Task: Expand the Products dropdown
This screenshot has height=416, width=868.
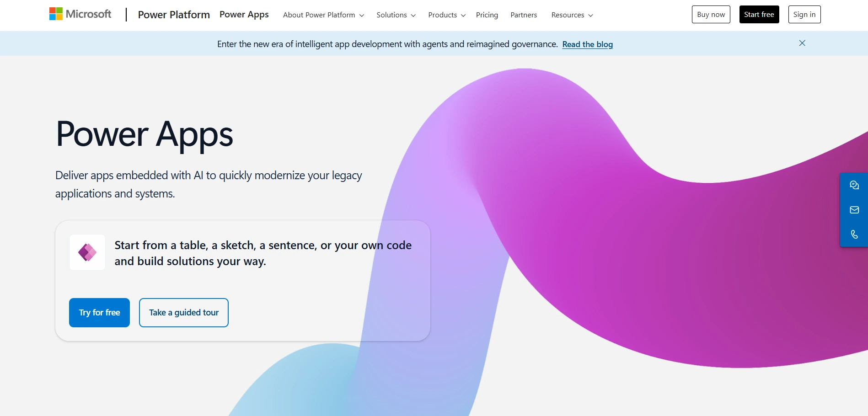Action: tap(446, 15)
